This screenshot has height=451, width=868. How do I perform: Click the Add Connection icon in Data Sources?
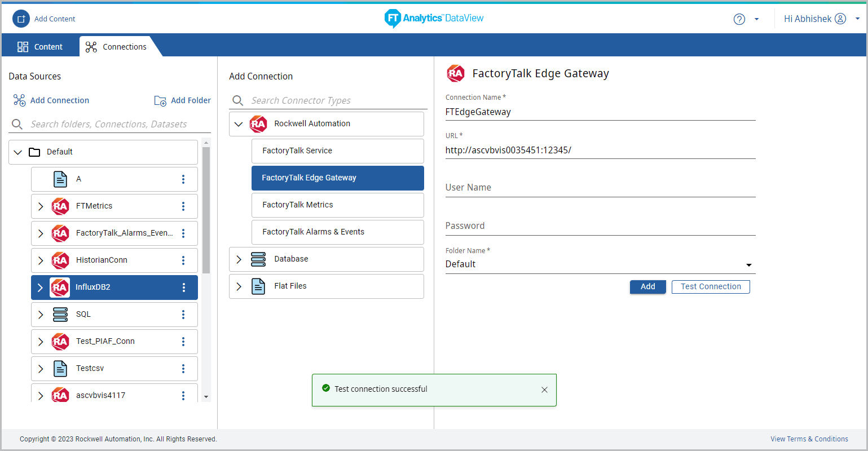pyautogui.click(x=19, y=100)
